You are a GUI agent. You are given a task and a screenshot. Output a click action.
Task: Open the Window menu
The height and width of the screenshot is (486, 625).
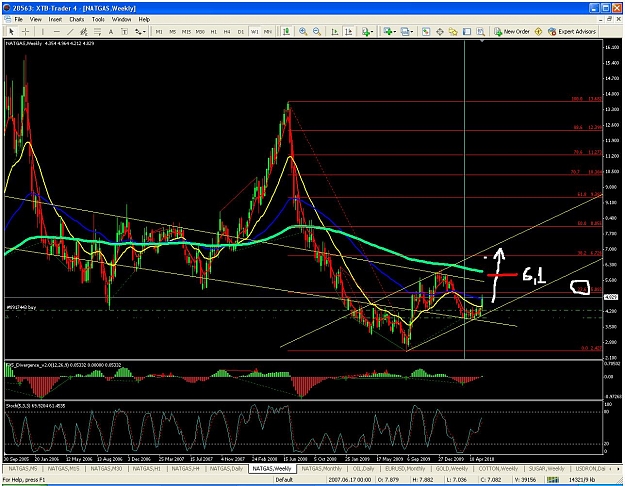point(121,19)
